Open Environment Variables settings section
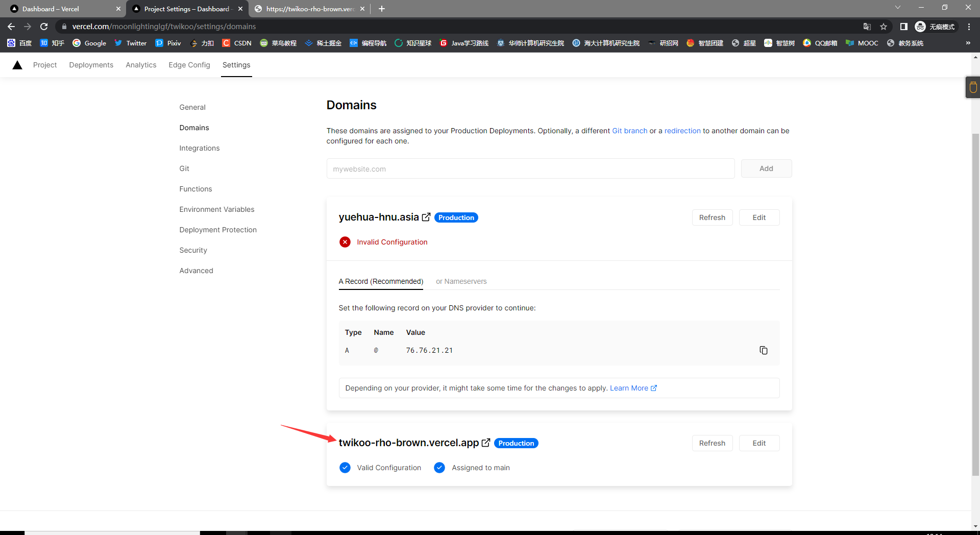This screenshot has height=535, width=980. (216, 209)
